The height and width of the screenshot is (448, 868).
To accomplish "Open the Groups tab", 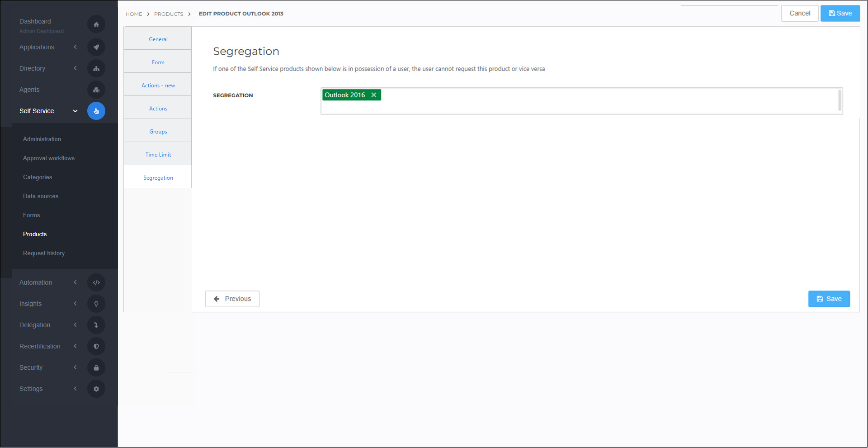I will [x=158, y=132].
